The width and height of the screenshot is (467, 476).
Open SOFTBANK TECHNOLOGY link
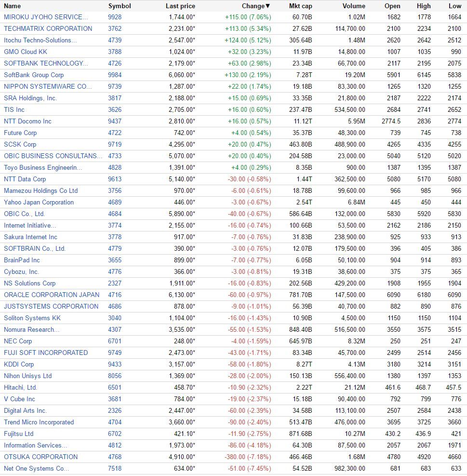click(46, 63)
